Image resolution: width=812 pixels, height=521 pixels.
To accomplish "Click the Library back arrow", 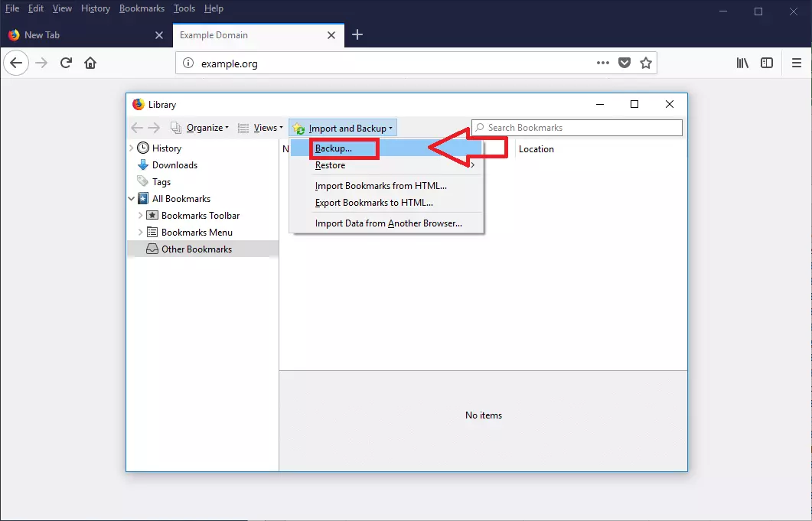I will 137,128.
